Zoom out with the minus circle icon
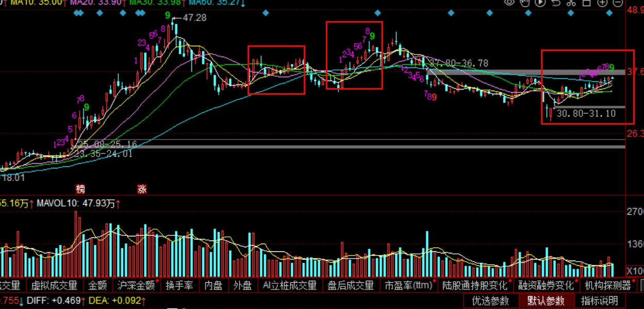 click(618, 3)
